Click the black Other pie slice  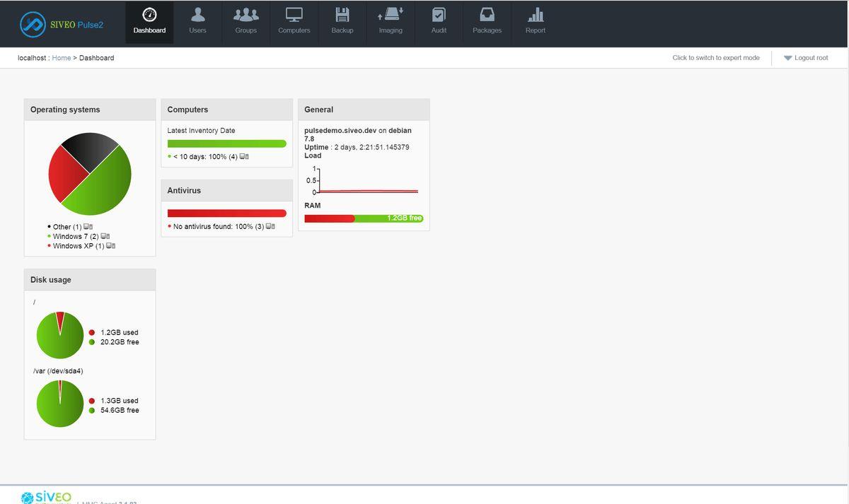pos(91,147)
